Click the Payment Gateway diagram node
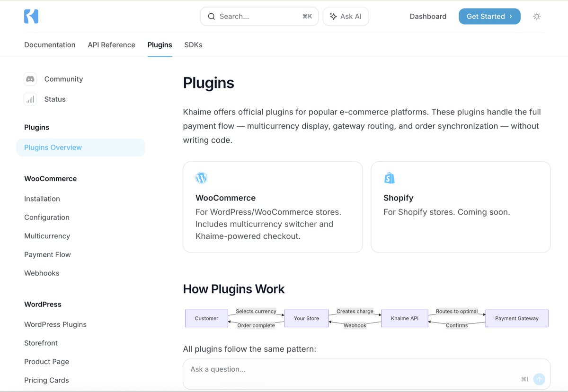Screen dimensions: 568x392 click(x=517, y=318)
